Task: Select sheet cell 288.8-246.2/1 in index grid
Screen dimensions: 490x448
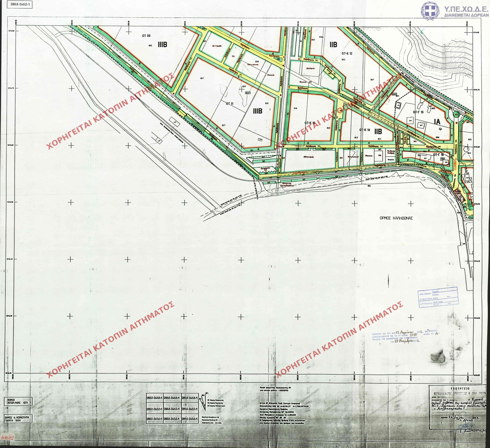Action: pyautogui.click(x=172, y=409)
